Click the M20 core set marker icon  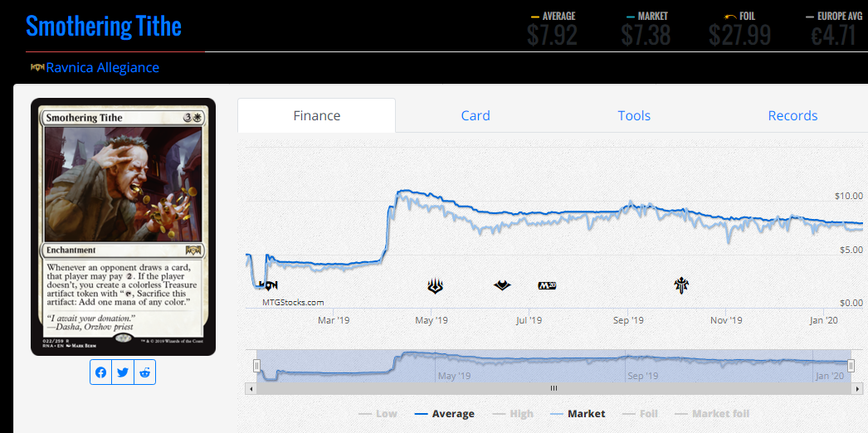[x=548, y=285]
